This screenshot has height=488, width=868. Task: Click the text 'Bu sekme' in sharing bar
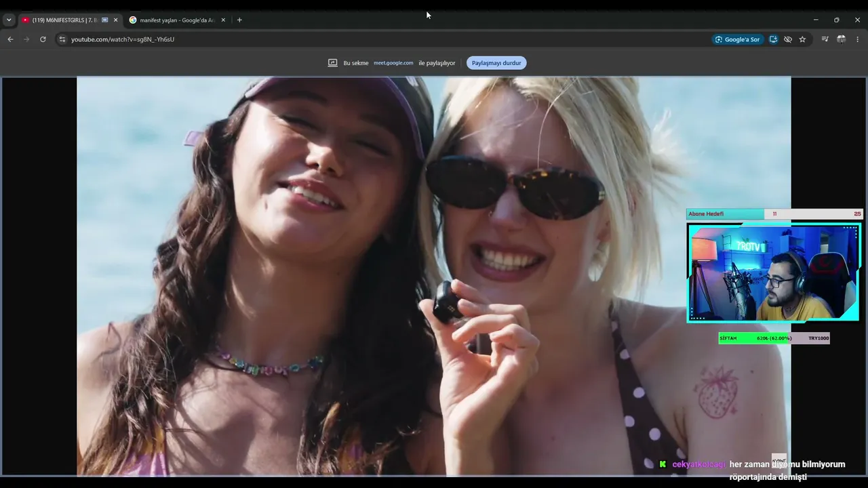coord(356,63)
